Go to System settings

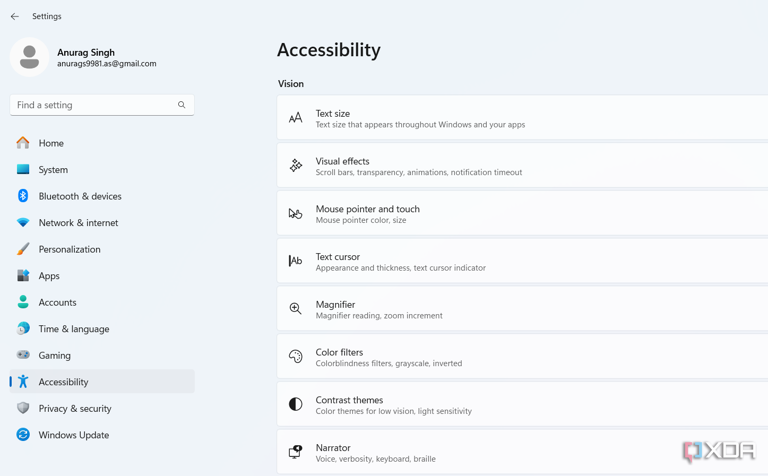point(53,169)
